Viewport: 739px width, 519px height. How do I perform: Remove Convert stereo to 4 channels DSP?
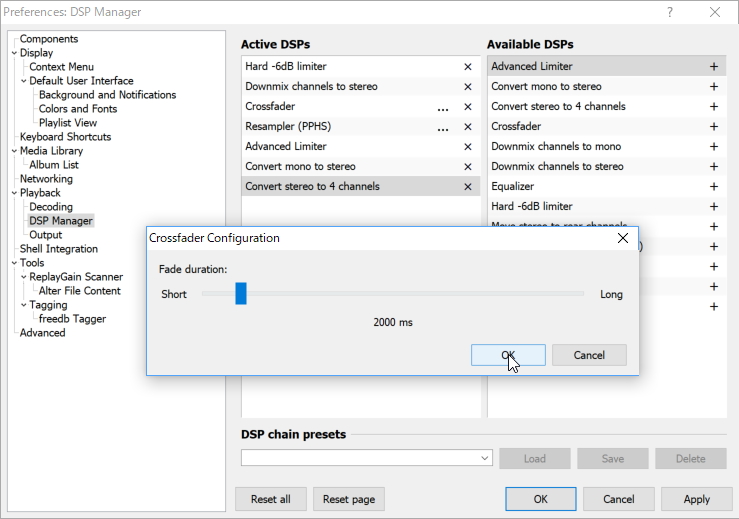467,187
